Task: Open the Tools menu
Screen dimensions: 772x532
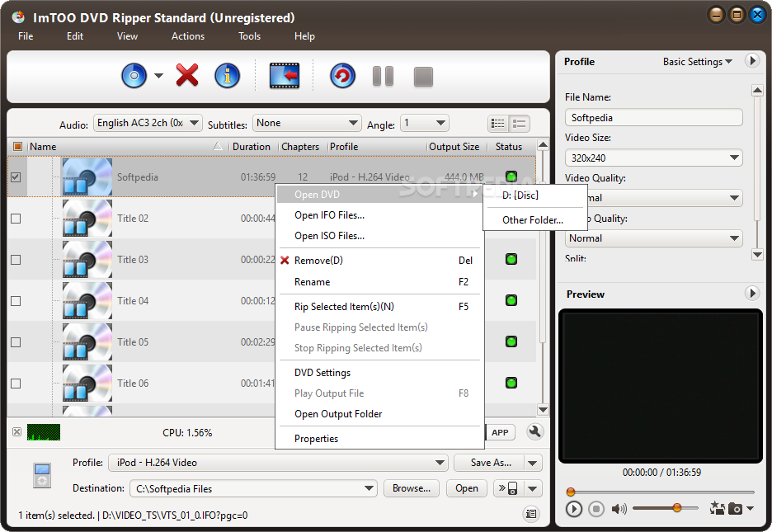Action: [x=249, y=36]
